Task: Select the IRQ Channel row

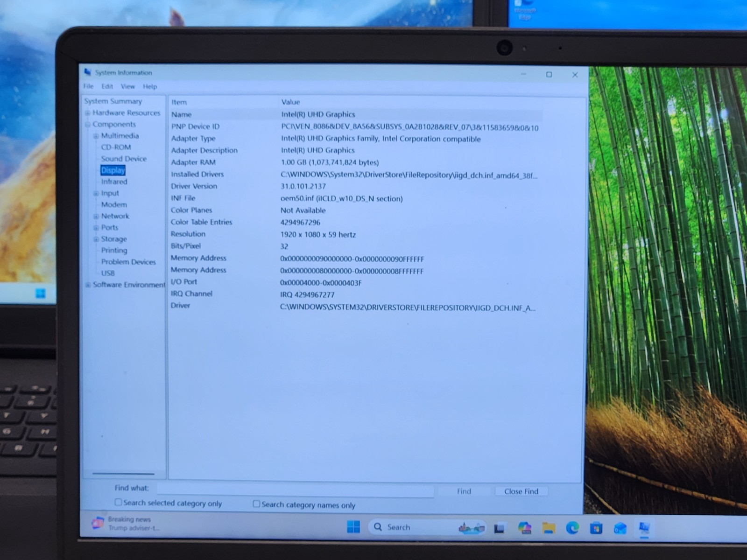Action: (x=356, y=294)
